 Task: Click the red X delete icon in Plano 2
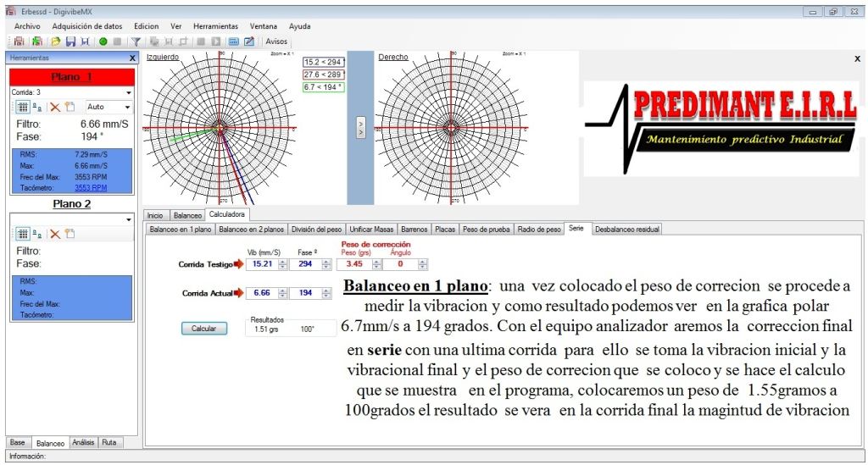pos(54,234)
